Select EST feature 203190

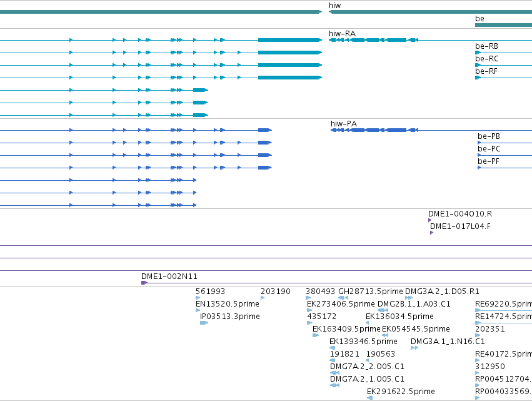275,292
